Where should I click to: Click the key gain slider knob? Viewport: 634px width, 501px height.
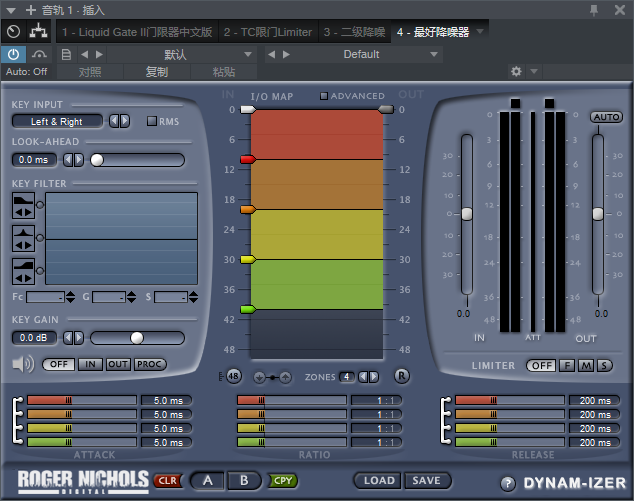137,338
